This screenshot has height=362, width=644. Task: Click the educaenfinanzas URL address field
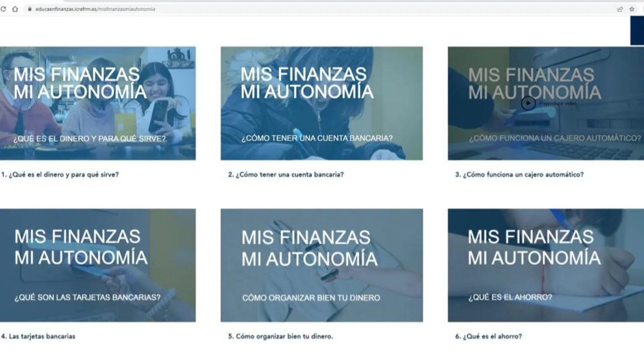point(95,9)
